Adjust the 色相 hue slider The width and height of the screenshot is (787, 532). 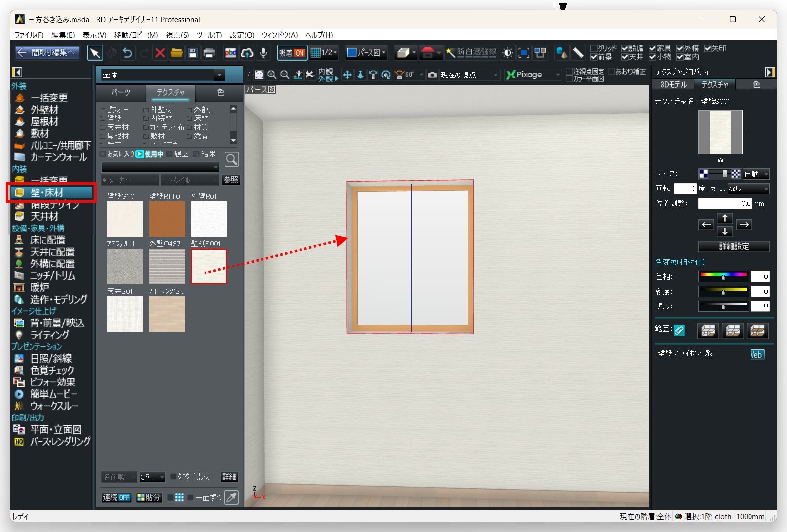pos(723,277)
